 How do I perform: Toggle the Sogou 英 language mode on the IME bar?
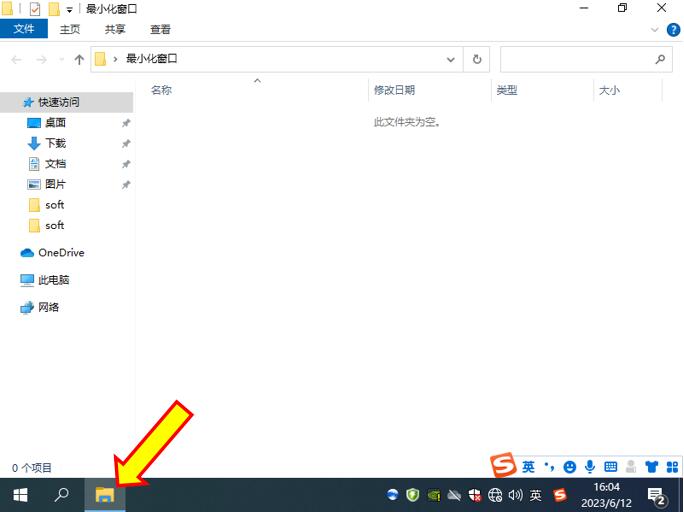(528, 467)
